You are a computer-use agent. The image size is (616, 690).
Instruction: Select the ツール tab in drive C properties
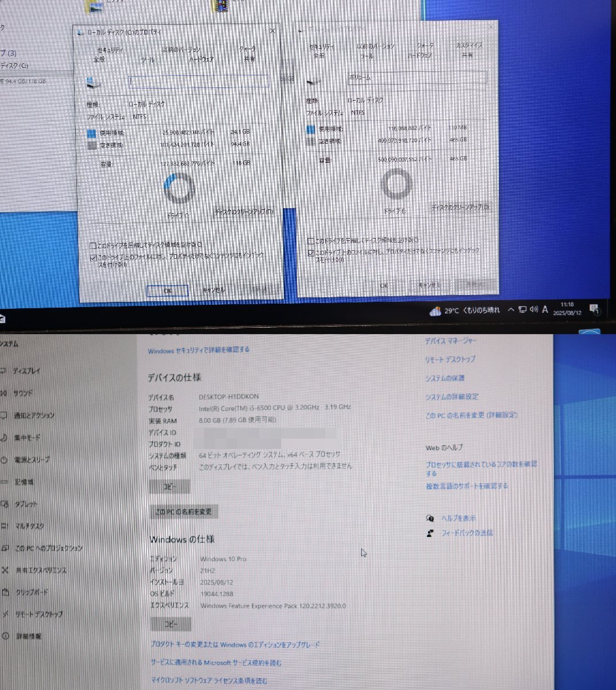[x=148, y=59]
